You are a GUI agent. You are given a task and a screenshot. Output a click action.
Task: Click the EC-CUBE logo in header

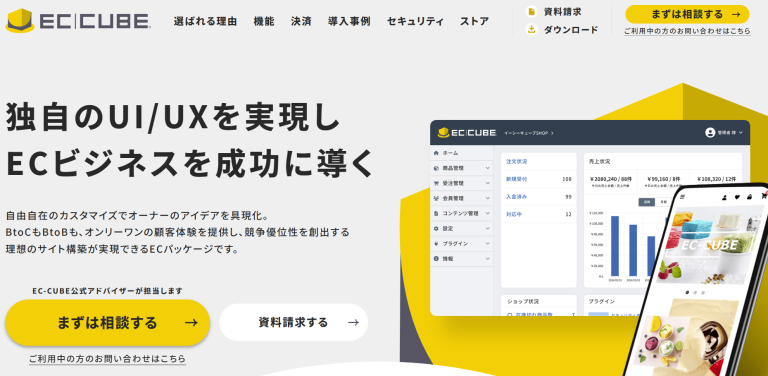(x=78, y=21)
